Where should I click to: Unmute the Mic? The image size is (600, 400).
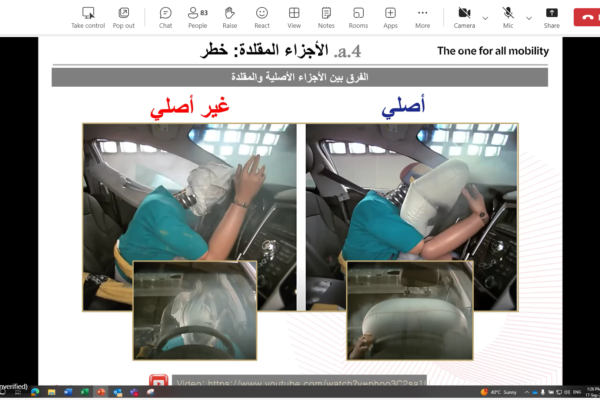click(x=508, y=16)
